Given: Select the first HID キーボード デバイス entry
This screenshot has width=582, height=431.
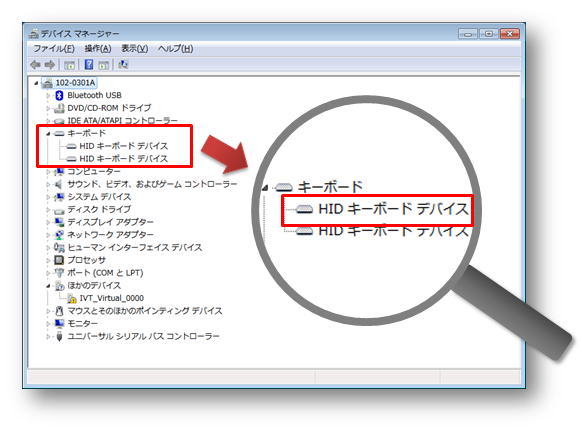Looking at the screenshot, I should click(124, 146).
